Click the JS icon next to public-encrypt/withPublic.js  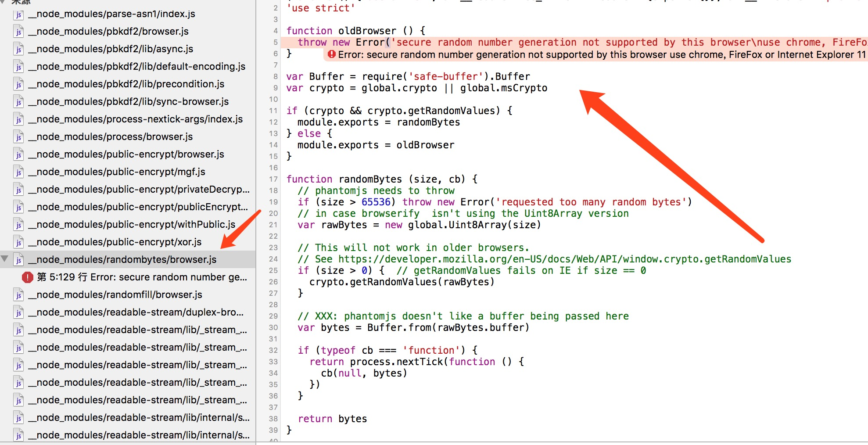click(x=18, y=225)
